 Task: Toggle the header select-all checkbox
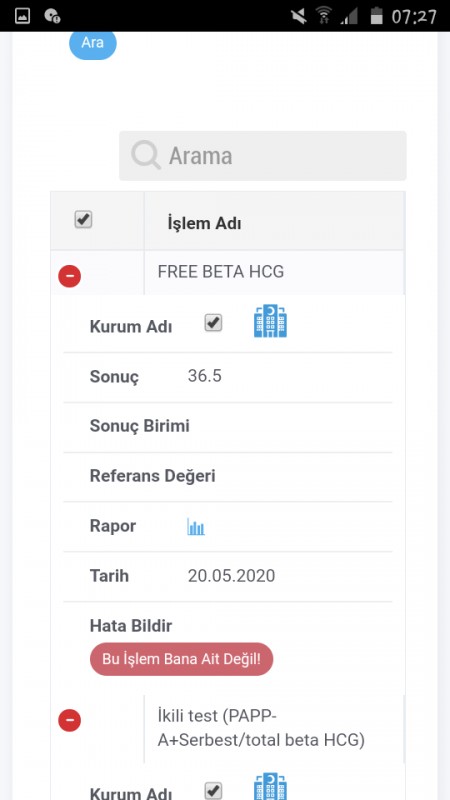(x=83, y=220)
